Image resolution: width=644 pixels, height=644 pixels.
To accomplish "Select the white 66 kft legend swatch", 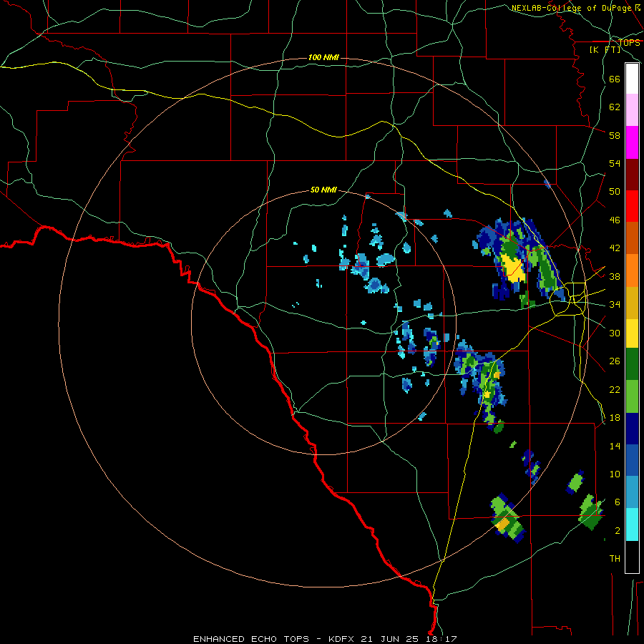I will (x=632, y=79).
